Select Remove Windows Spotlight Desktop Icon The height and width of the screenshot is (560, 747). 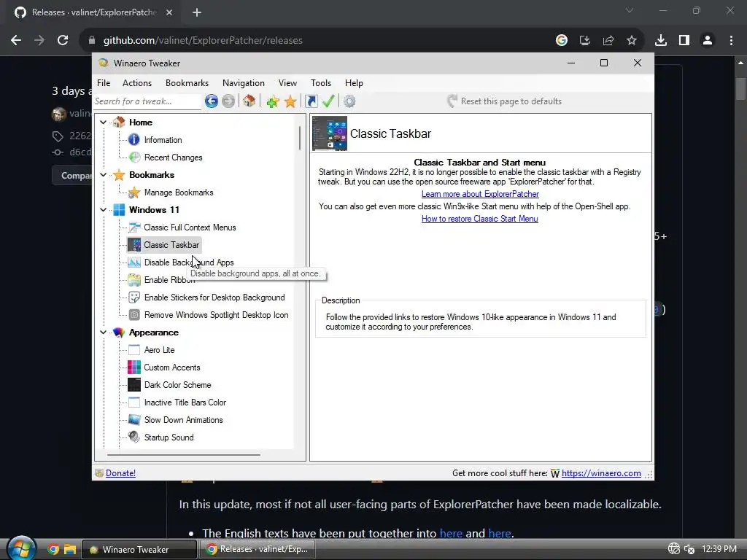click(x=216, y=315)
